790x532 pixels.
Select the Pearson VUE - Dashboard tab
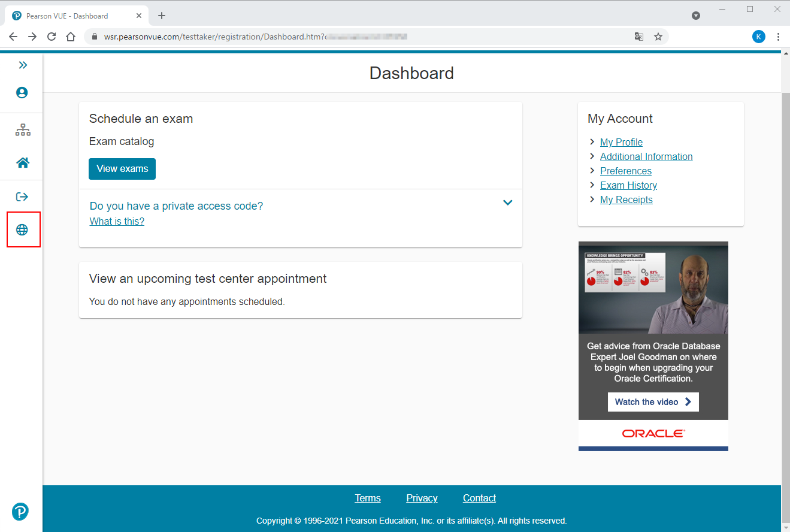(x=67, y=16)
